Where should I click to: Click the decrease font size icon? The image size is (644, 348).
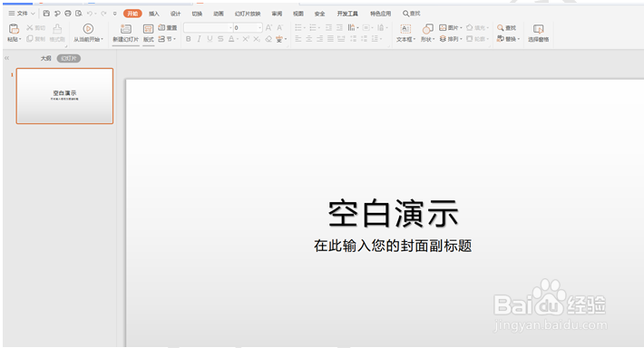(279, 27)
